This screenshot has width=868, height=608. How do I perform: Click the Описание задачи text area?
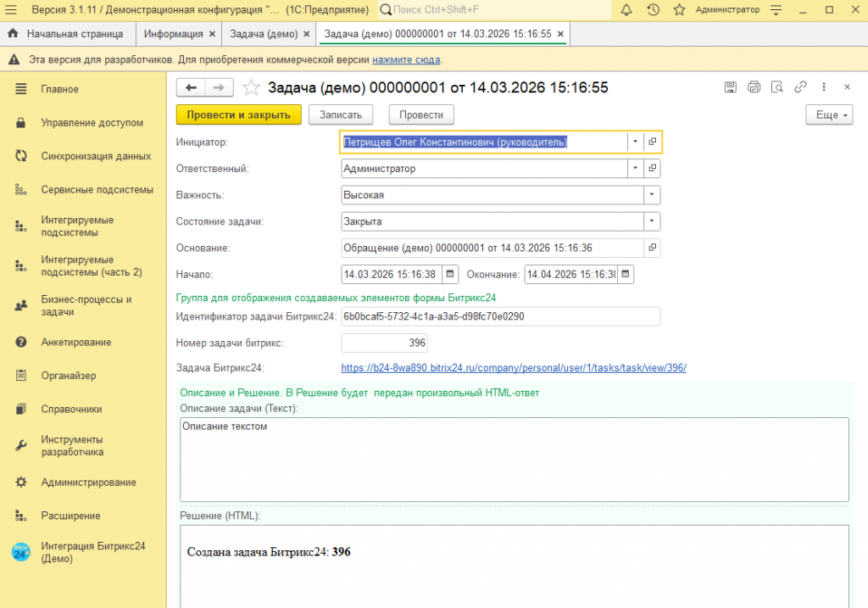514,460
